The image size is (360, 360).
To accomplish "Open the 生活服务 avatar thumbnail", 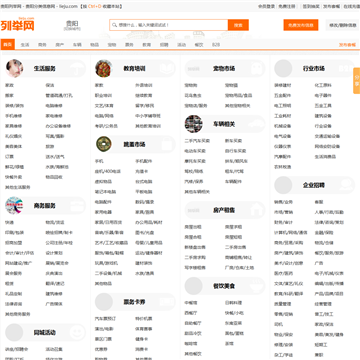I will [14, 68].
